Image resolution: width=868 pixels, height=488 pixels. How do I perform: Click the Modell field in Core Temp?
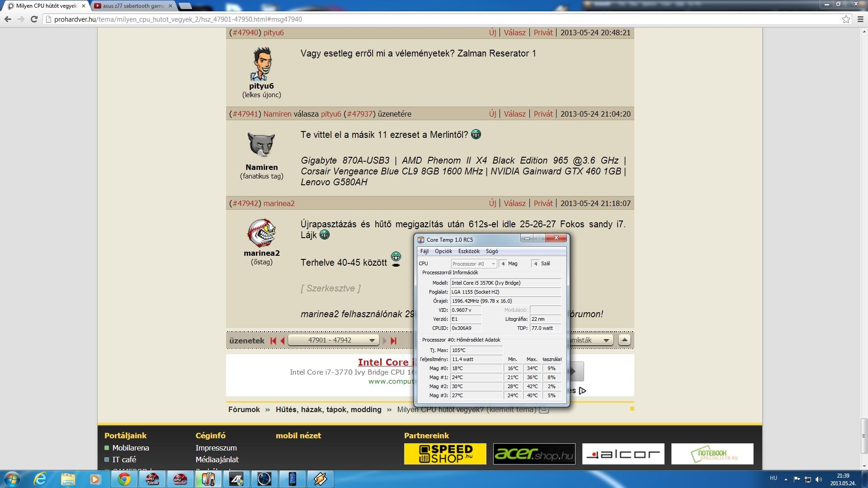point(505,283)
